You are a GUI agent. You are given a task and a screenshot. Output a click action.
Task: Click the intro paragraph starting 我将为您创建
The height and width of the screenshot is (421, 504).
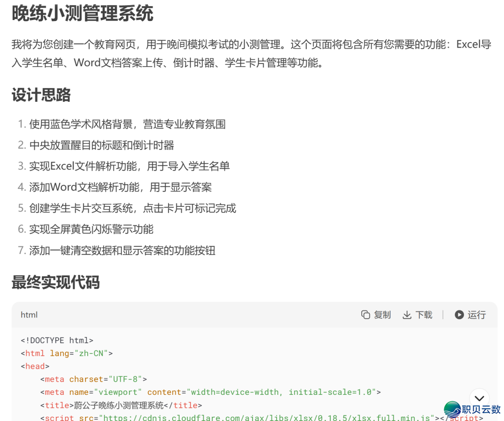click(252, 53)
